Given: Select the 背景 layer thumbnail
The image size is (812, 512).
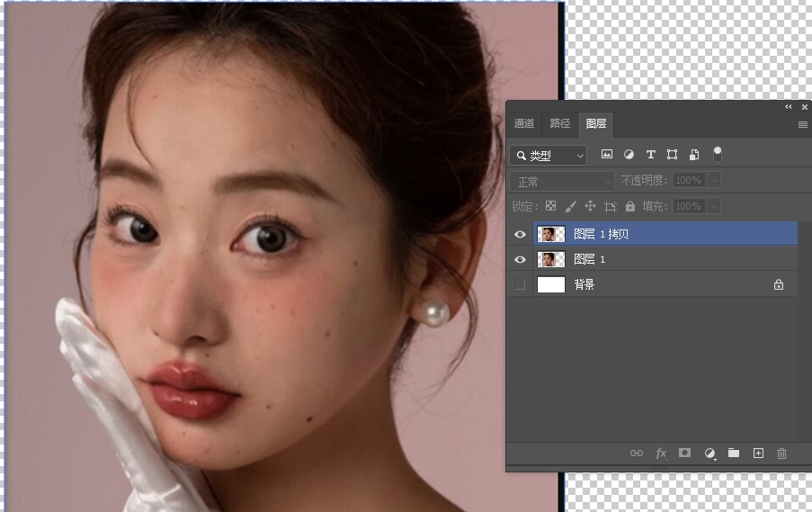Looking at the screenshot, I should pos(551,284).
